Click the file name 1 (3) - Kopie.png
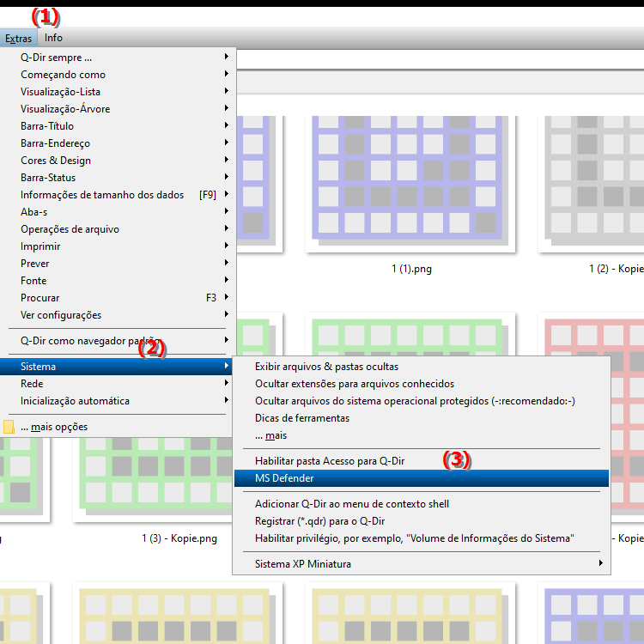644x644 pixels. [x=179, y=538]
